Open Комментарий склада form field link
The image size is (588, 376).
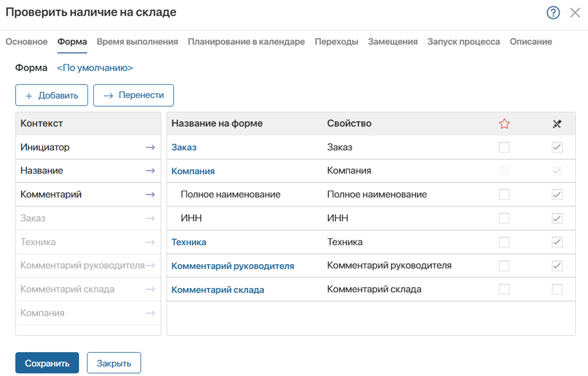coord(217,290)
